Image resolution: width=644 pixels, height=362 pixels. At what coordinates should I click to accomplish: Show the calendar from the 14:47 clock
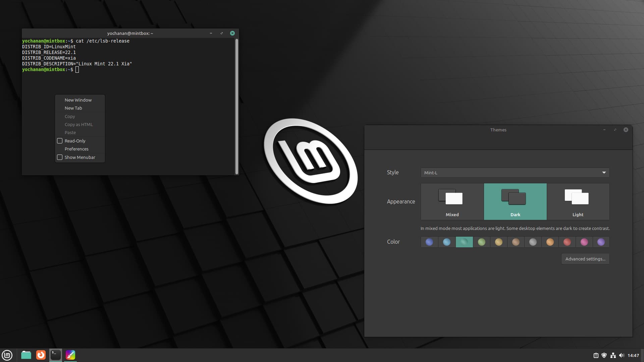[633, 355]
